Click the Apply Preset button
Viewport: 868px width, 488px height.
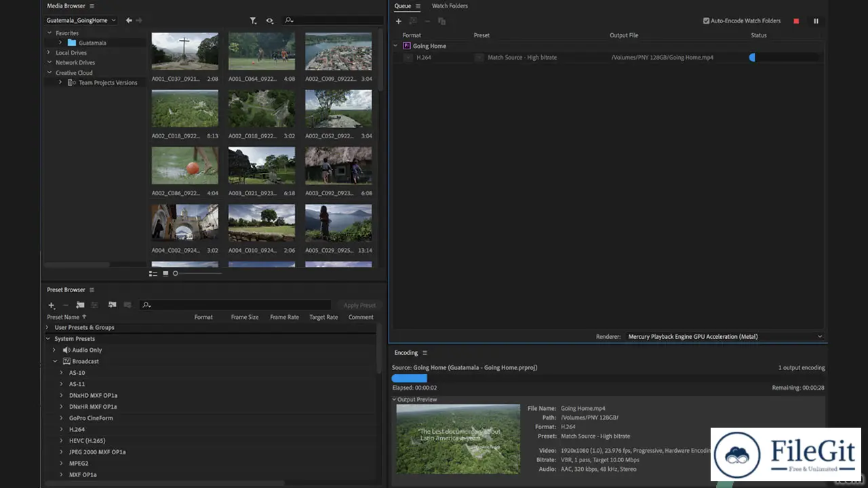(359, 306)
